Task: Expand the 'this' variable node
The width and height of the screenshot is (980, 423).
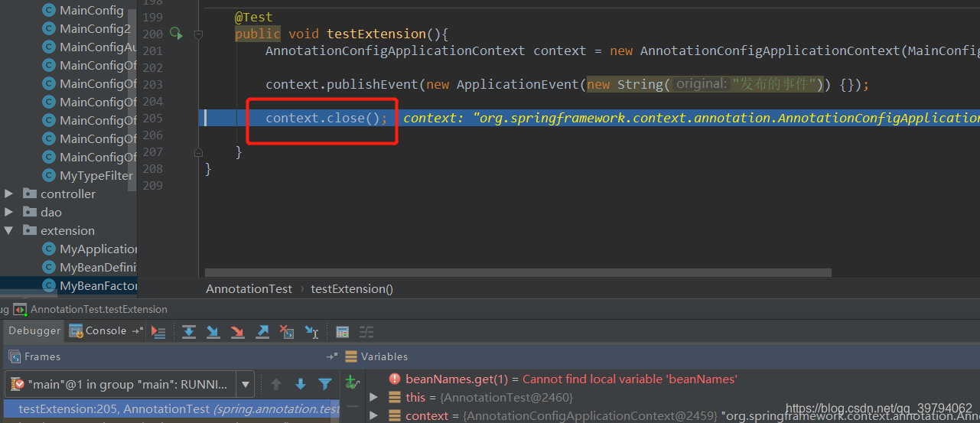Action: 373,397
